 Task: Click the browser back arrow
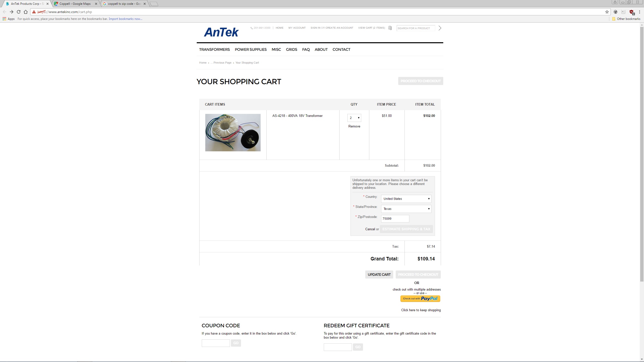(x=5, y=12)
